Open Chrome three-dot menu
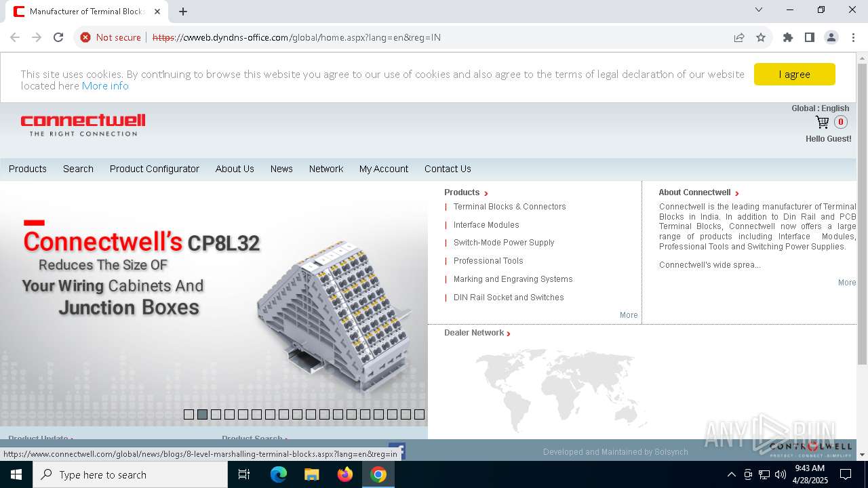The height and width of the screenshot is (488, 868). (853, 37)
